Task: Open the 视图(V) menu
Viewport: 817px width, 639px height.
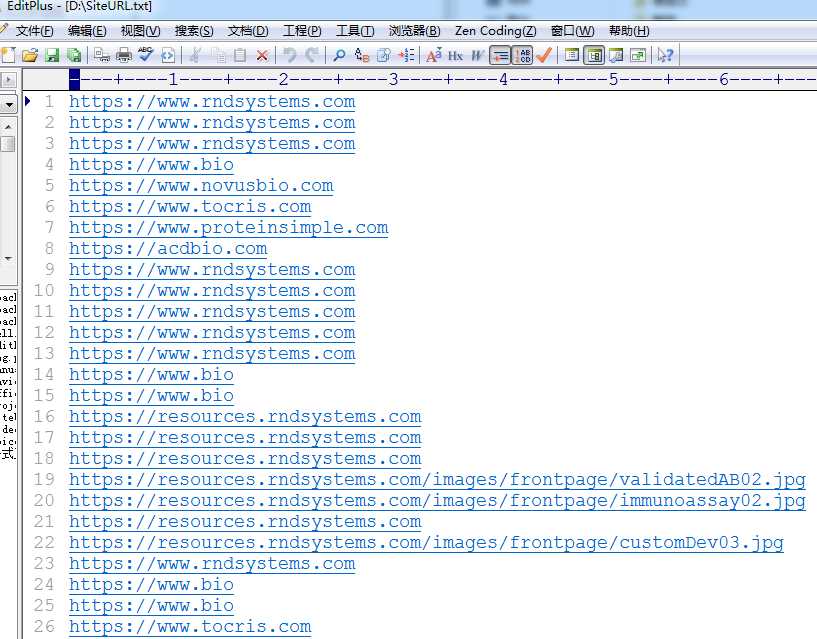Action: pyautogui.click(x=141, y=31)
